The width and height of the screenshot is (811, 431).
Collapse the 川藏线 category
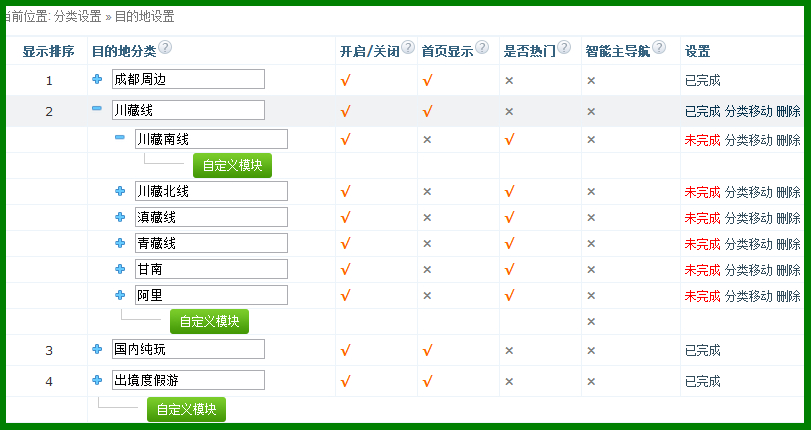point(97,109)
